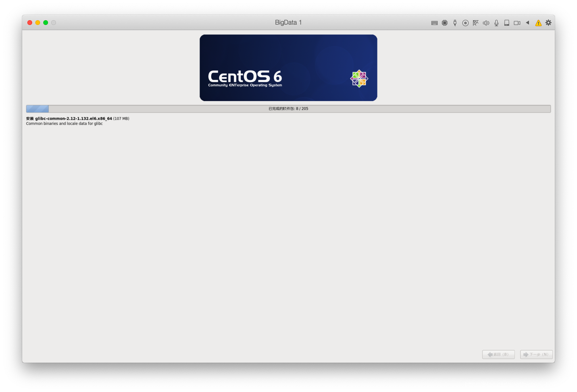The width and height of the screenshot is (577, 392).
Task: Click the sound speaker icon
Action: [x=486, y=23]
